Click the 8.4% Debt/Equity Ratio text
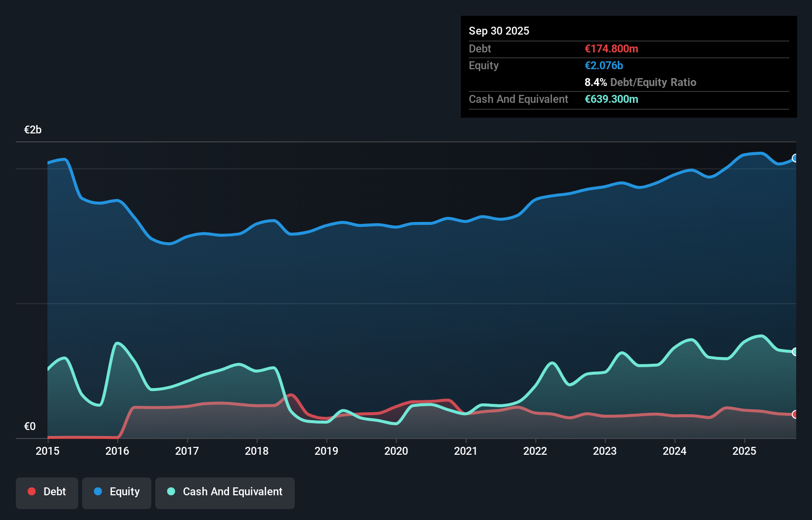The width and height of the screenshot is (812, 520). (641, 82)
